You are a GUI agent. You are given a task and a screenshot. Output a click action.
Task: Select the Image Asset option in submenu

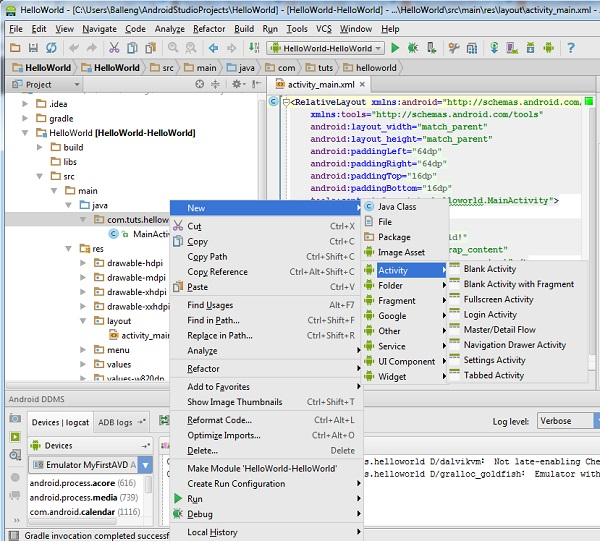400,253
